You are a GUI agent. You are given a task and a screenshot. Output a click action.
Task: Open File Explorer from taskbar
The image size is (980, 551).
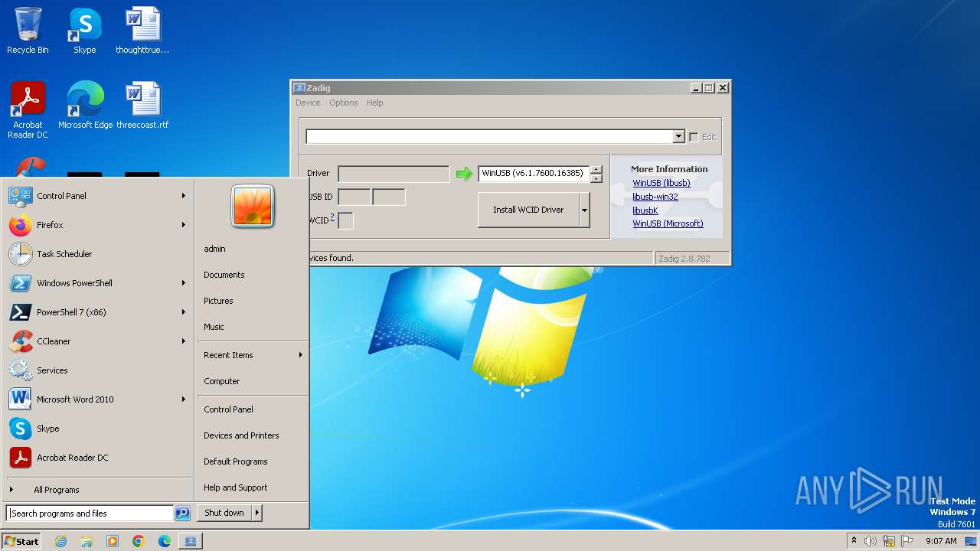[x=87, y=541]
